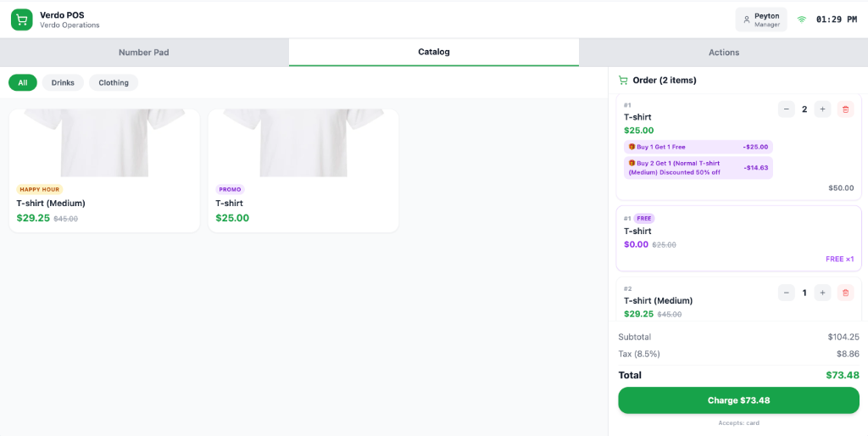
Task: Decrease T-shirt quantity with minus button
Action: coord(787,109)
